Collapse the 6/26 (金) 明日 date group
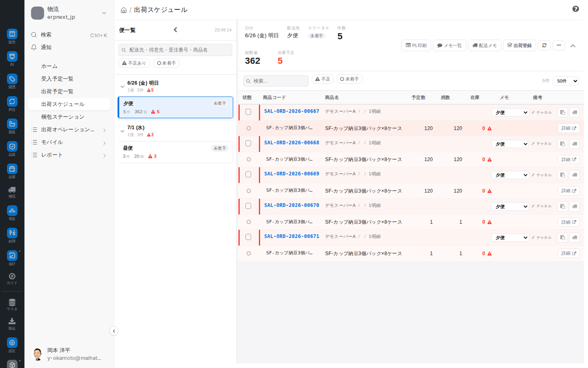Image resolution: width=588 pixels, height=368 pixels. coord(122,87)
